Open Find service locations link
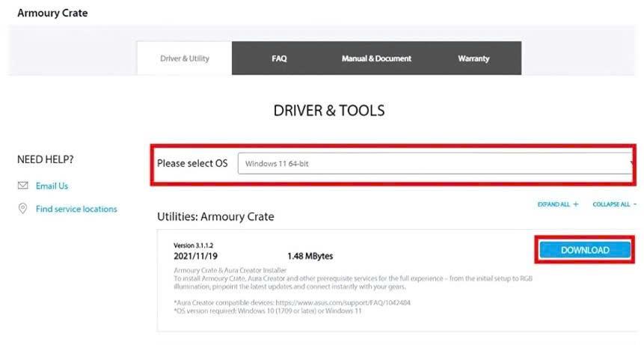Image resolution: width=644 pixels, height=345 pixels. tap(76, 209)
